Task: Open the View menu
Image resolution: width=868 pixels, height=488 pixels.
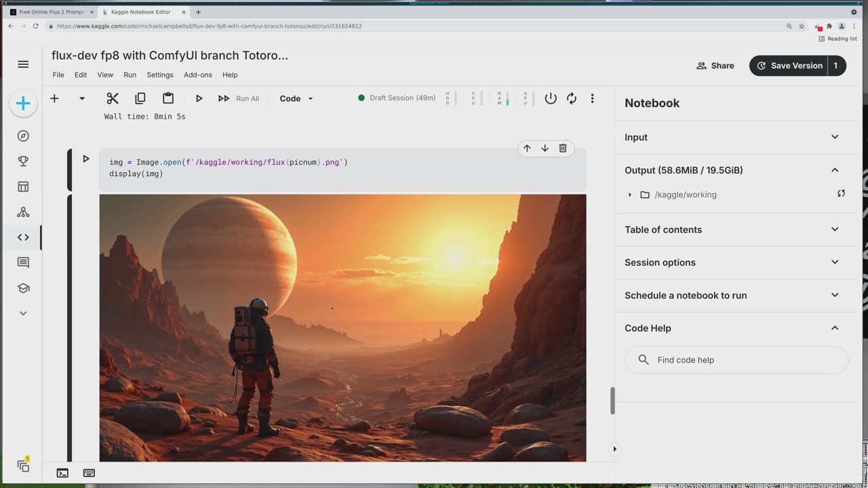Action: click(105, 75)
